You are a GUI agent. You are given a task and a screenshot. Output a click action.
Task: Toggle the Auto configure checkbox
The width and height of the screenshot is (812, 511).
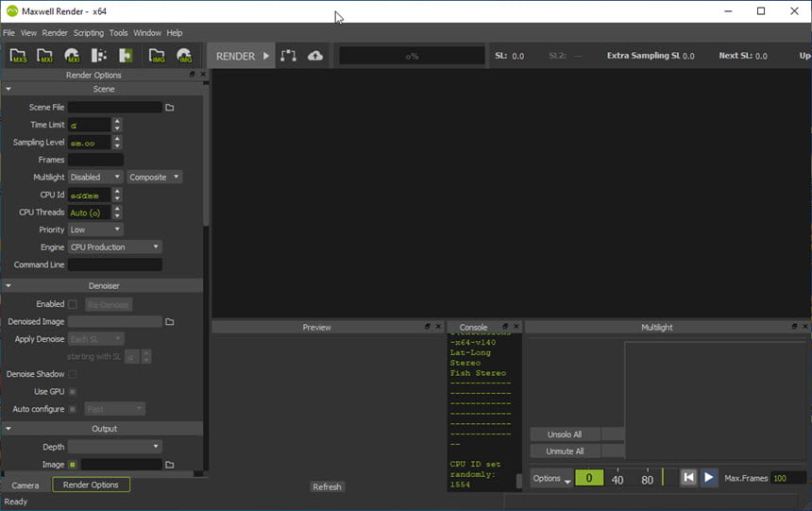coord(73,409)
